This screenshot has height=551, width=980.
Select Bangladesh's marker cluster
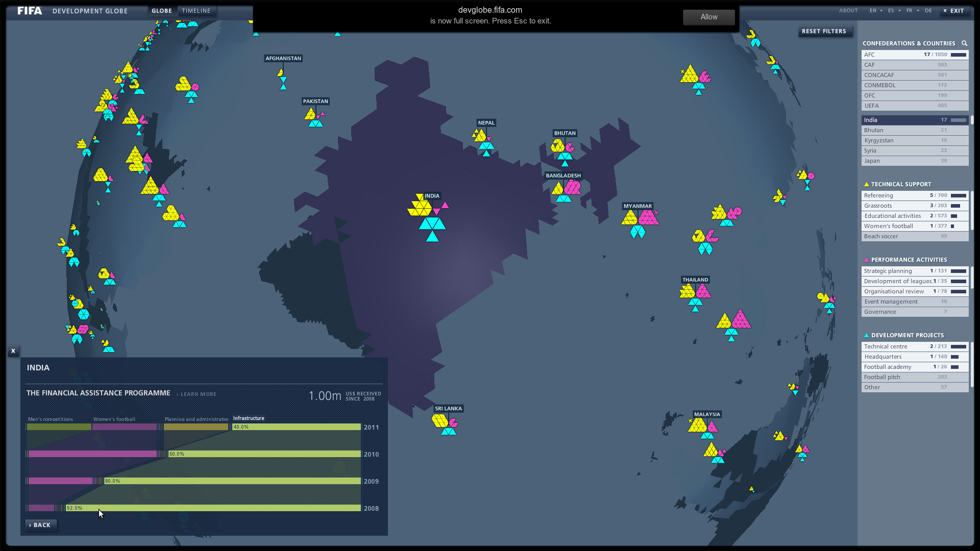click(x=566, y=191)
